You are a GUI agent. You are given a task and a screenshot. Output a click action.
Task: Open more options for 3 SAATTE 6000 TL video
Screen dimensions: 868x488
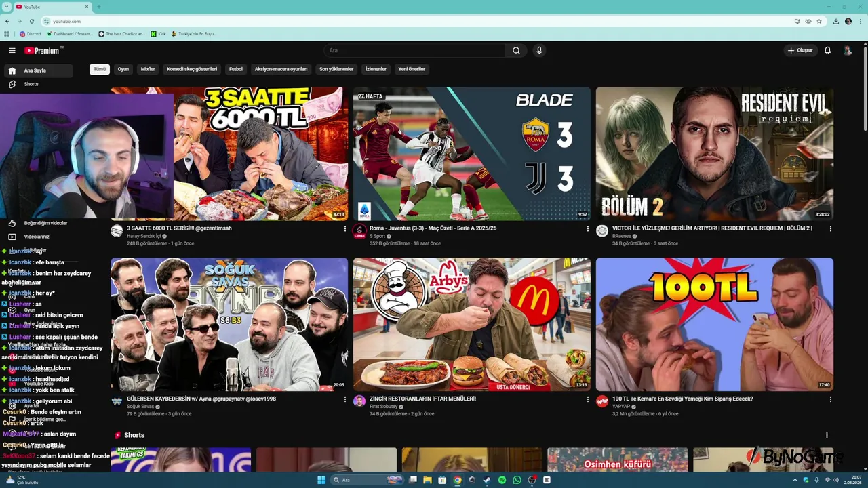click(x=344, y=229)
